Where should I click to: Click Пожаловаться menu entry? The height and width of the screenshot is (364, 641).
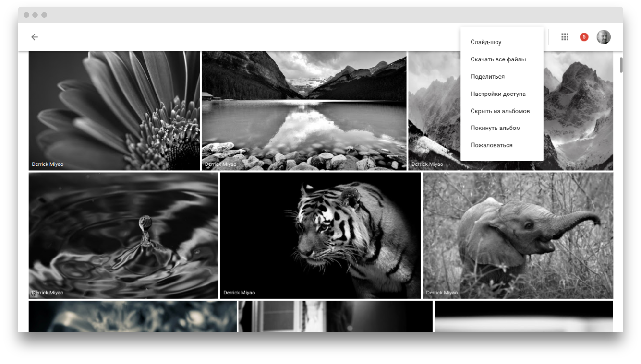tap(491, 145)
